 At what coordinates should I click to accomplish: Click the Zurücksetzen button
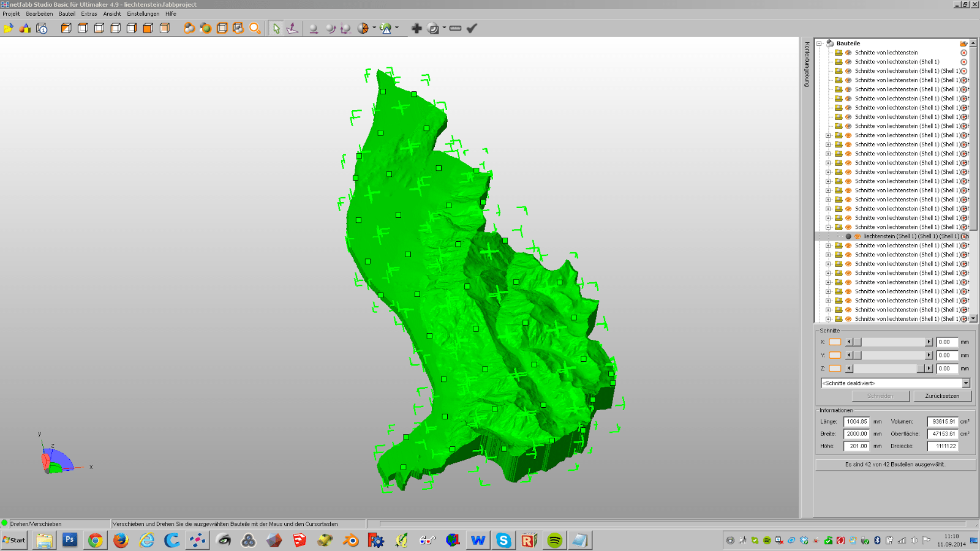942,396
